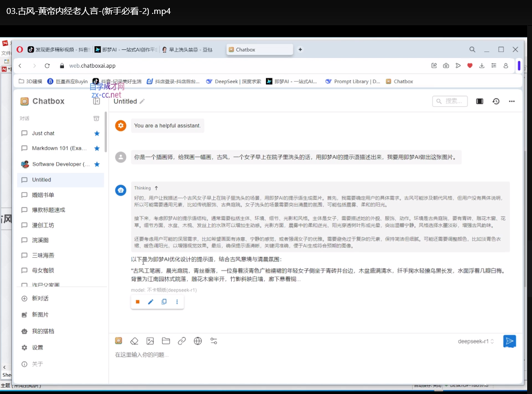Open the Chatbox bookmark
Screen dimensions: 532x394
tap(399, 81)
